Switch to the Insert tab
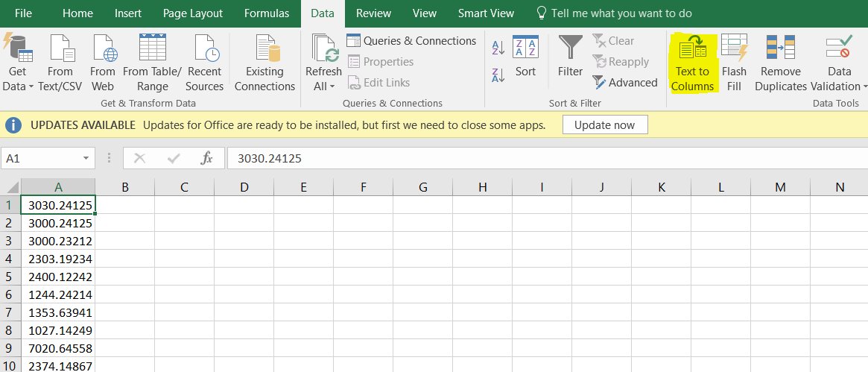The image size is (868, 372). (x=128, y=13)
